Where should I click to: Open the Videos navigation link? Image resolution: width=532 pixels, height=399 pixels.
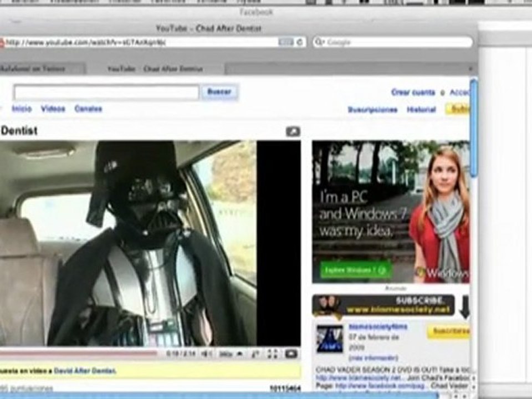(53, 109)
